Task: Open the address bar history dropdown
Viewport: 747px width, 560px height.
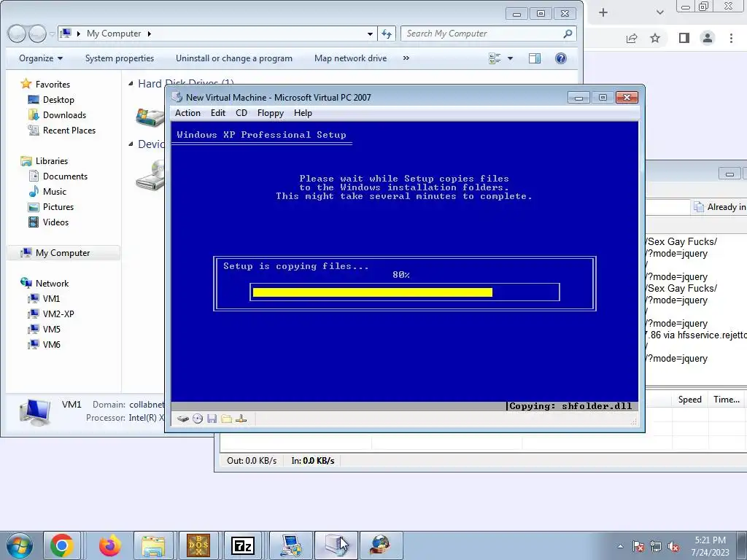Action: point(370,34)
